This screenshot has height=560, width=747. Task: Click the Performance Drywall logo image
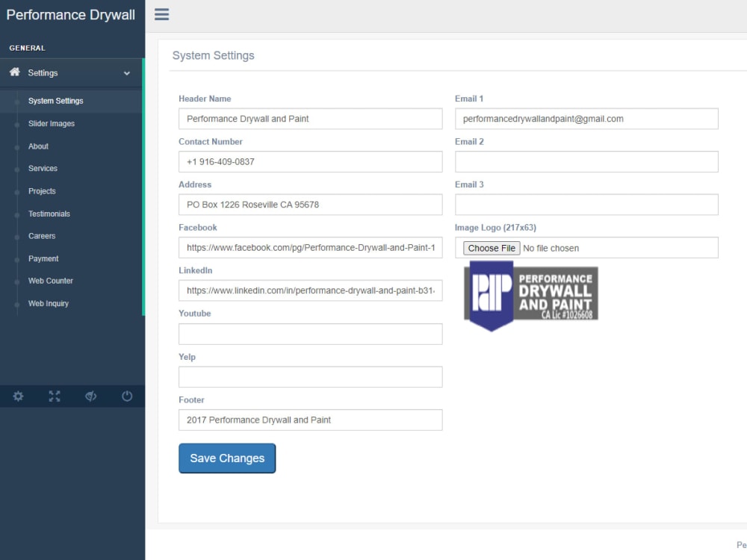[530, 296]
